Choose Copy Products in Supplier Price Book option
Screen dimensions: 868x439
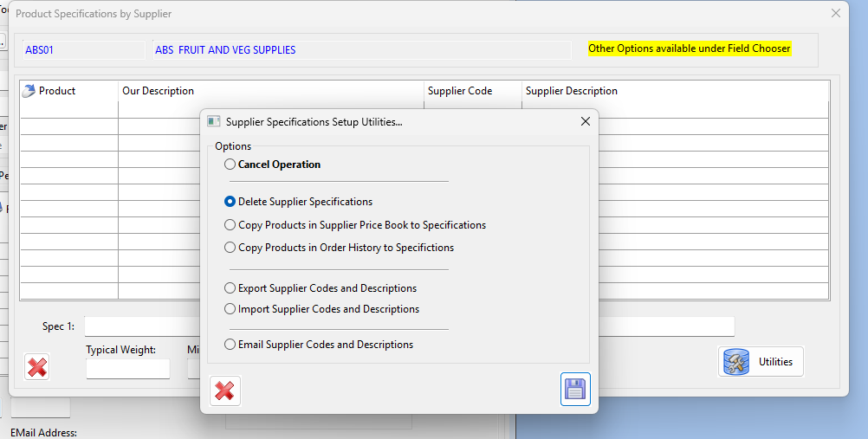click(230, 225)
